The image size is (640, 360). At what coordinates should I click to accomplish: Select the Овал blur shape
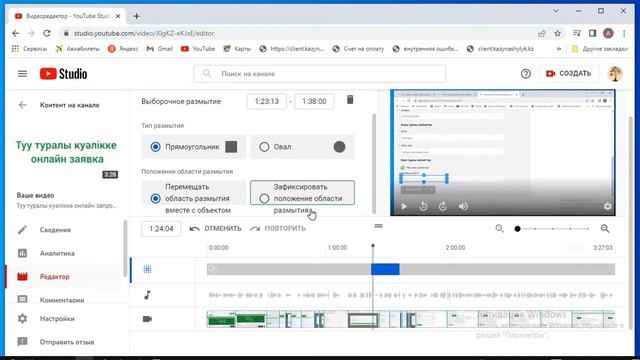point(302,147)
